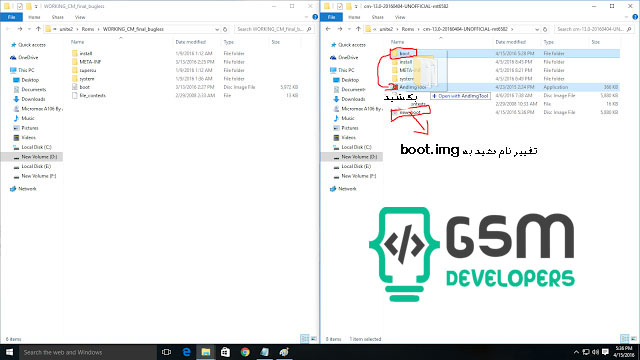640x360 pixels.
Task: Click search box in left Explorer window
Action: coord(274,29)
